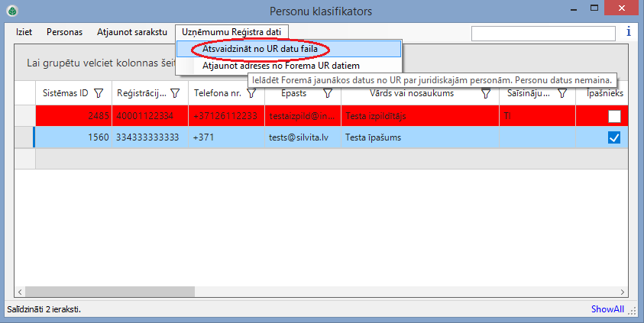Uncheck Īpašnieks box for Testa īpašums
644x323 pixels.
(x=614, y=137)
